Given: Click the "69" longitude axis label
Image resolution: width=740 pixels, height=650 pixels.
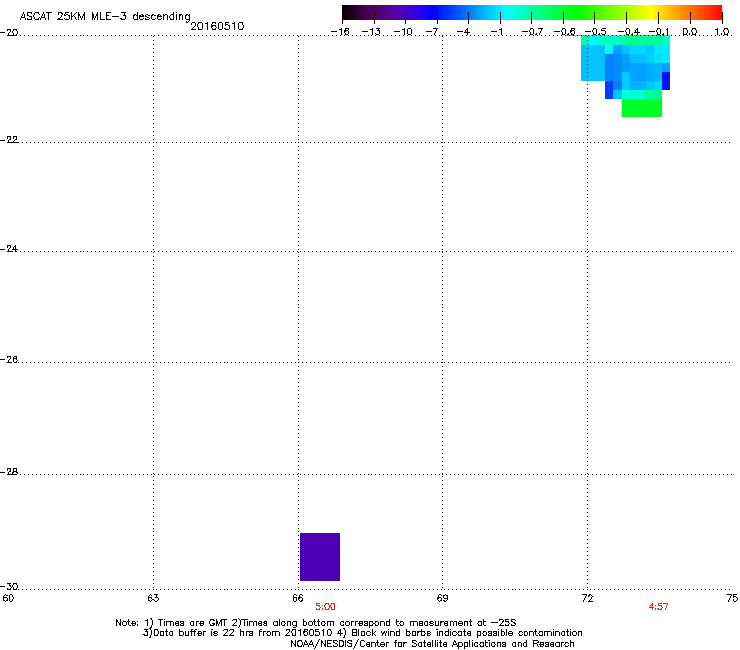Looking at the screenshot, I should point(442,598).
